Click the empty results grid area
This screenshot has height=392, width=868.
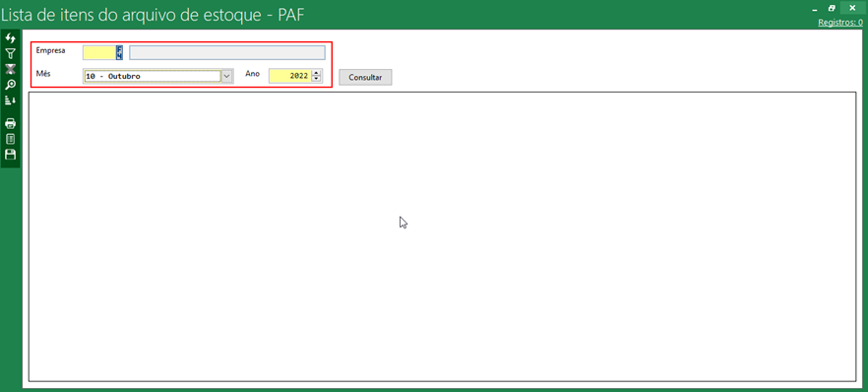click(x=442, y=236)
